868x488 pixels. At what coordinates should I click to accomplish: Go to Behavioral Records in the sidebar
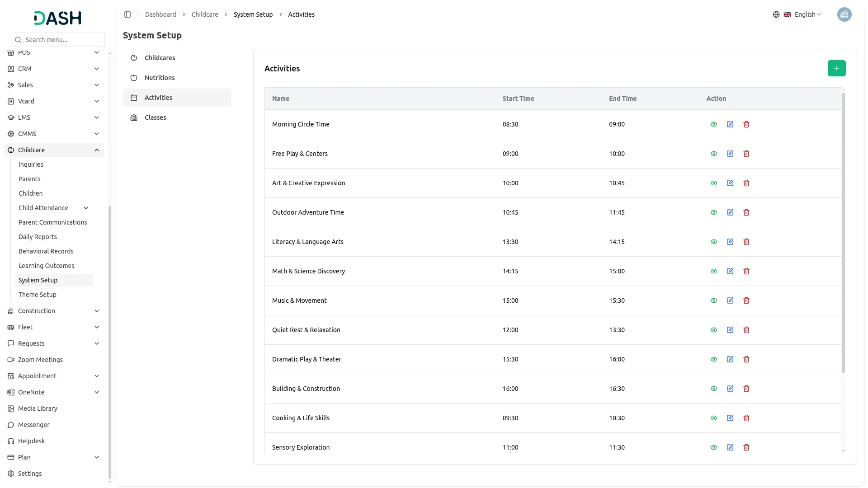coord(46,251)
